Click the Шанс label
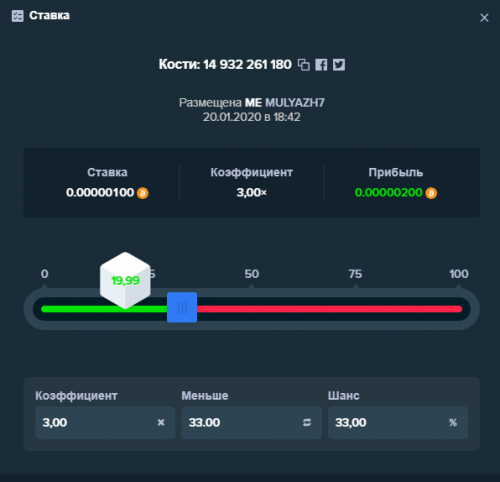 point(344,396)
